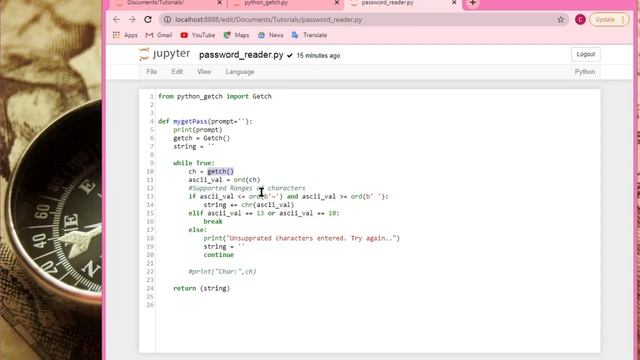Click the '#Supported Ranges of characters' comment
Image resolution: width=640 pixels, height=360 pixels.
[x=247, y=188]
